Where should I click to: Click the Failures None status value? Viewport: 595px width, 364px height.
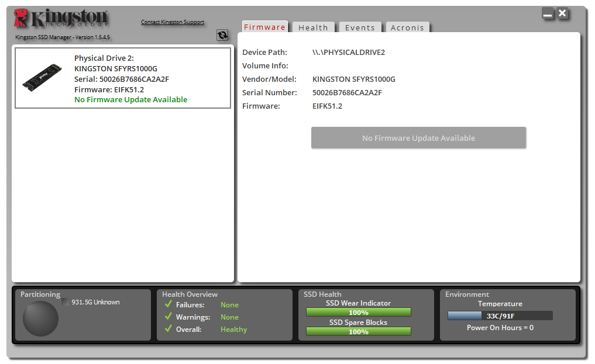[229, 305]
